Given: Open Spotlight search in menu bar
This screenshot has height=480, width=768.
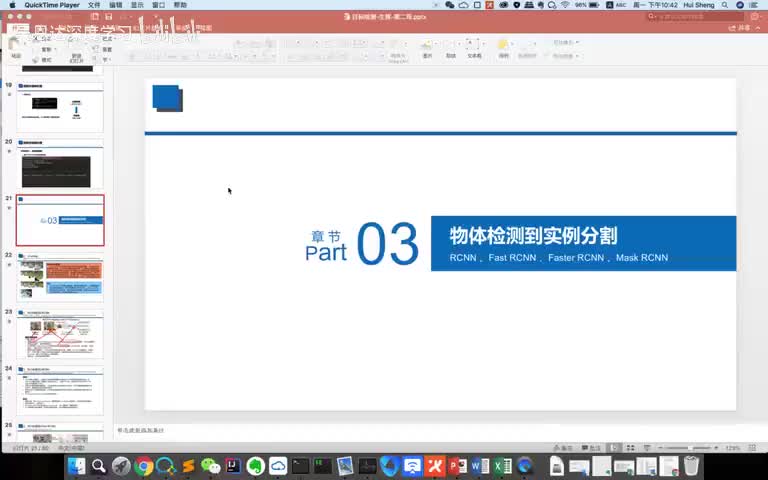Looking at the screenshot, I should click(x=725, y=5).
